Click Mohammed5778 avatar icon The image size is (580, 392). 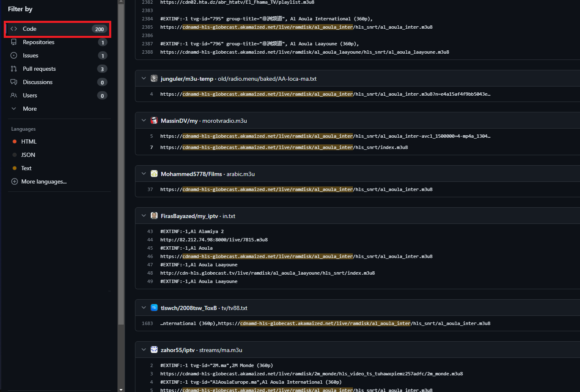tap(154, 174)
